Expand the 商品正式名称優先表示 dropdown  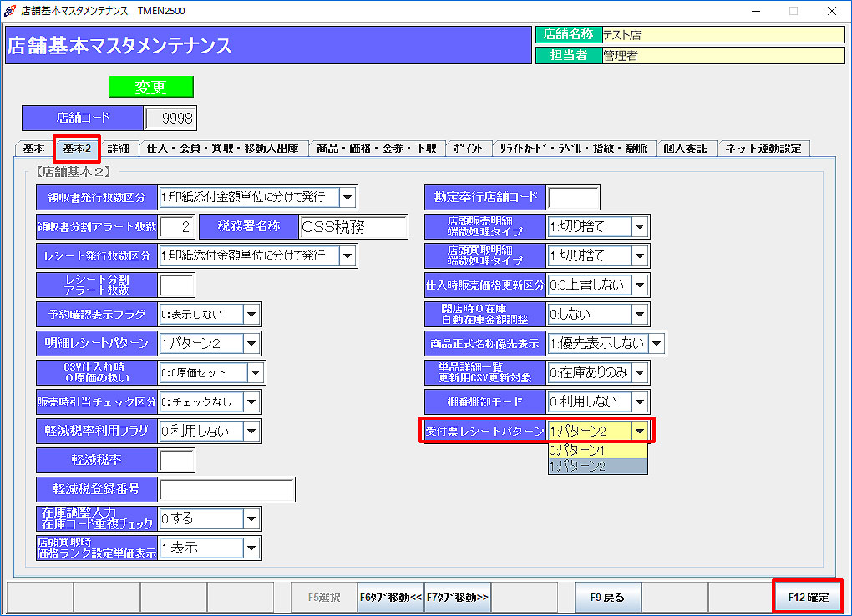[657, 343]
